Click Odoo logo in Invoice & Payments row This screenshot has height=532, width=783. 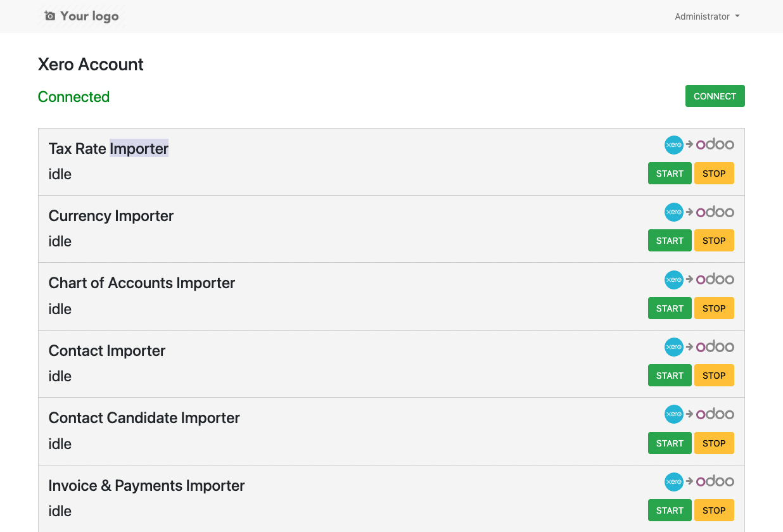pyautogui.click(x=715, y=481)
